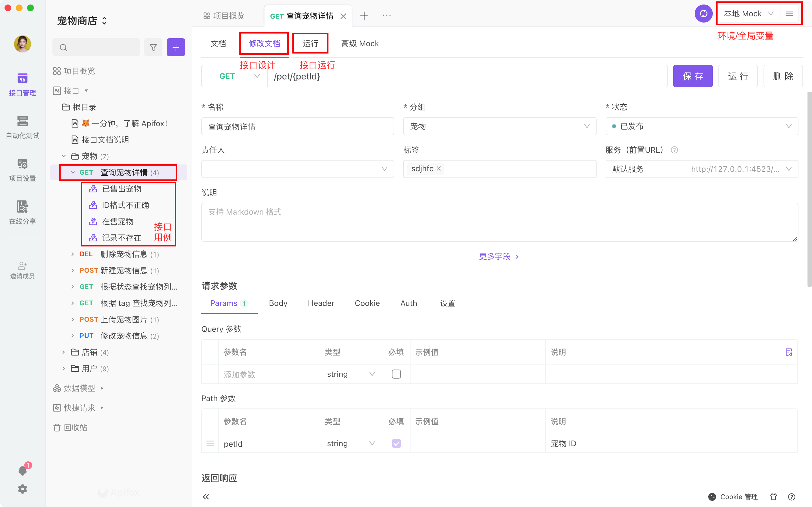Image resolution: width=812 pixels, height=507 pixels.
Task: Switch to the Body request tab
Action: (278, 303)
